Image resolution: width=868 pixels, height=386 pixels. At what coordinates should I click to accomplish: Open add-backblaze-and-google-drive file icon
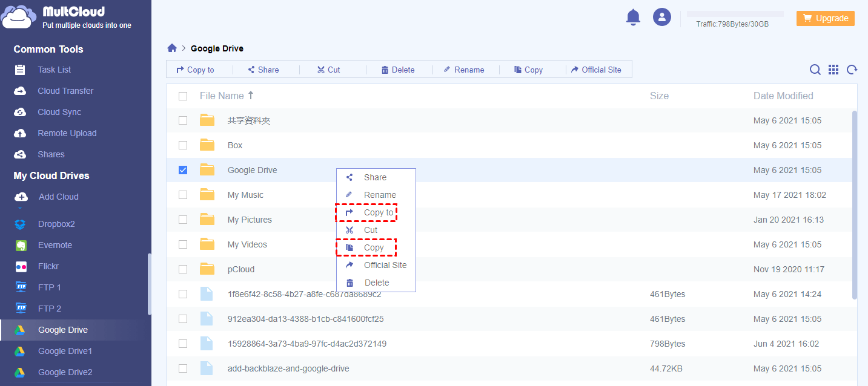coord(207,368)
